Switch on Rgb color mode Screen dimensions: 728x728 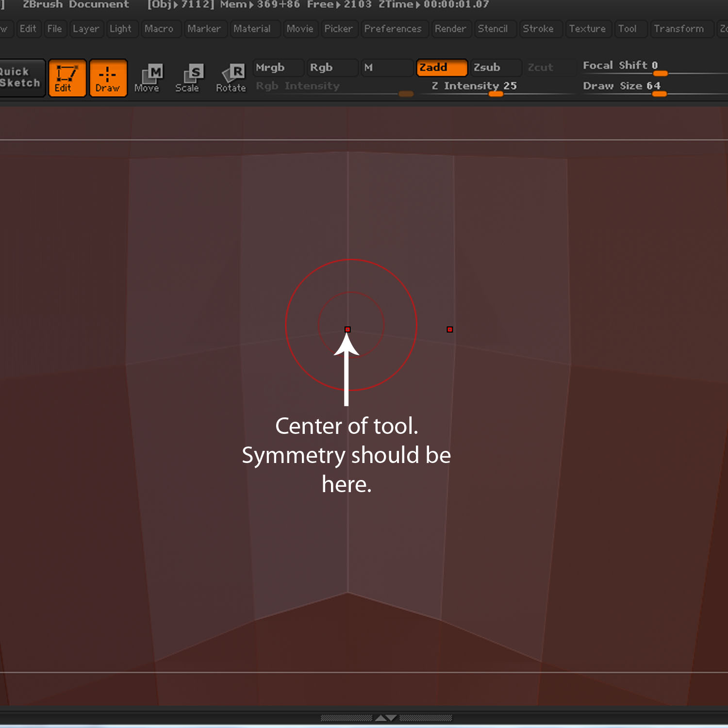[331, 67]
